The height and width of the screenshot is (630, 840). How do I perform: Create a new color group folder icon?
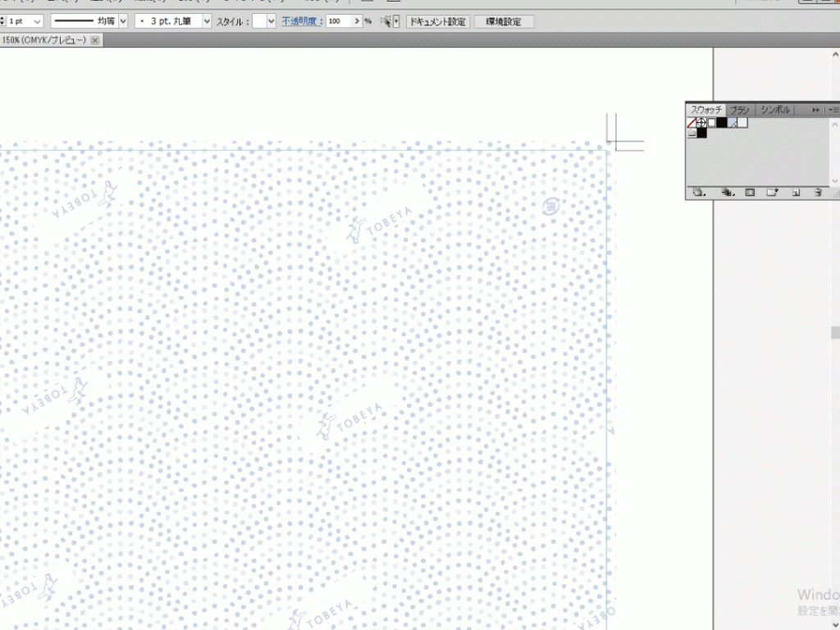pyautogui.click(x=772, y=192)
